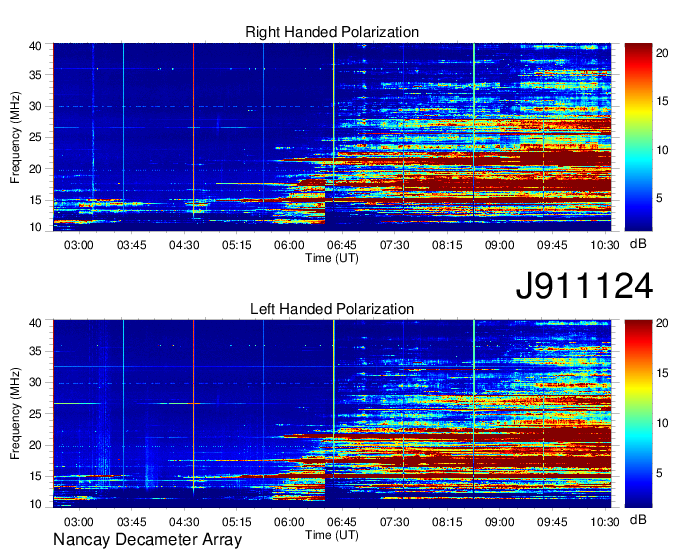
Task: Click 07:30 tick on lower plot time axis
Action: (395, 522)
